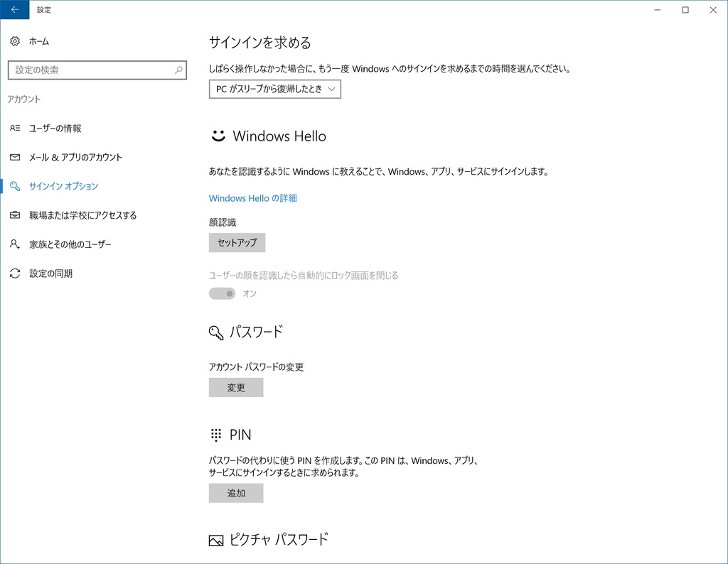Select 設定の同期 in sidebar
This screenshot has width=728, height=564.
click(51, 273)
